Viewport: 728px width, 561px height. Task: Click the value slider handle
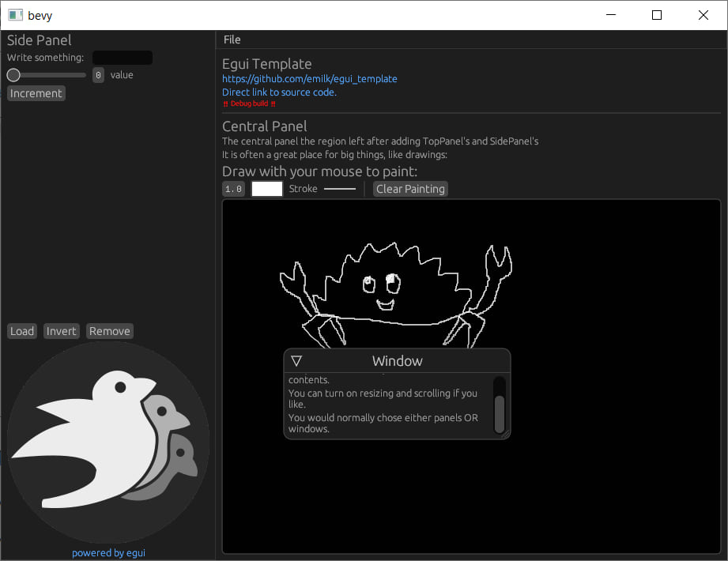[x=13, y=75]
